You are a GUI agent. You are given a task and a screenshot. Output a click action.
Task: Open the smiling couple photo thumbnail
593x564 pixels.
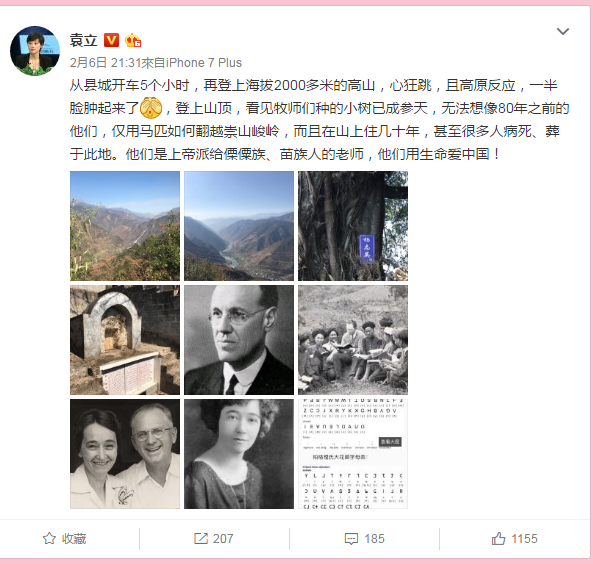tap(125, 454)
